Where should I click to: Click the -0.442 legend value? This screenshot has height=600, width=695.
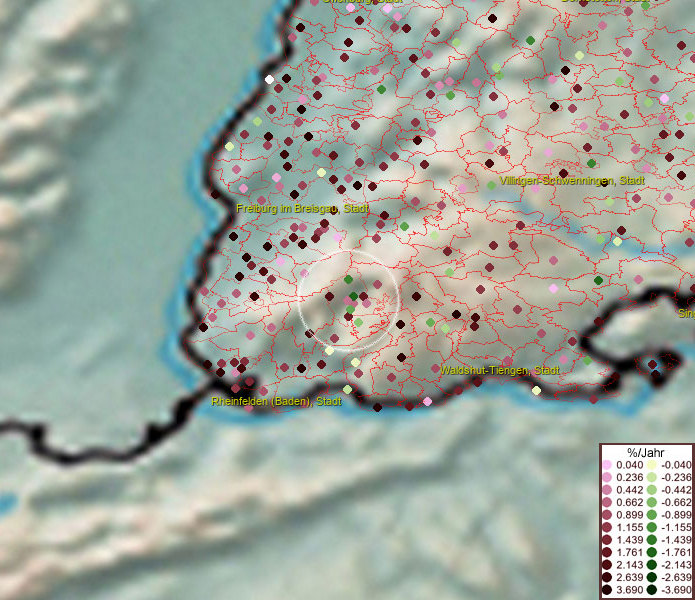coord(676,490)
